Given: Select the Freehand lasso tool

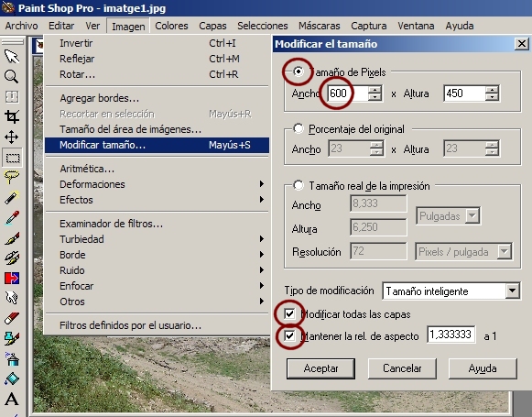Looking at the screenshot, I should pyautogui.click(x=12, y=177).
